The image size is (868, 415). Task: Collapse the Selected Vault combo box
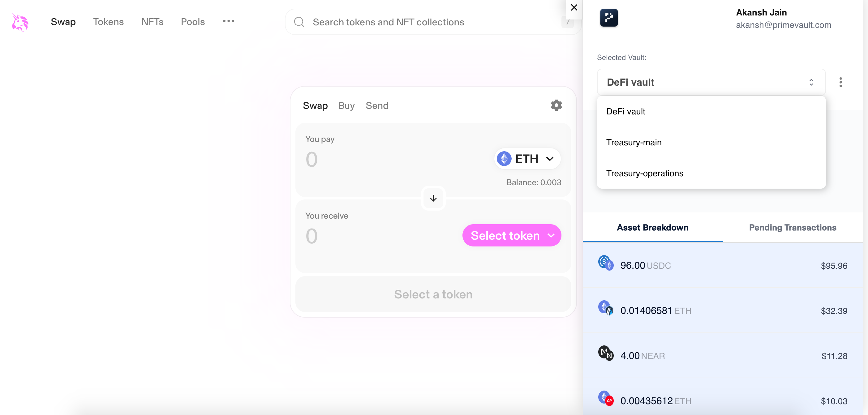pyautogui.click(x=711, y=82)
